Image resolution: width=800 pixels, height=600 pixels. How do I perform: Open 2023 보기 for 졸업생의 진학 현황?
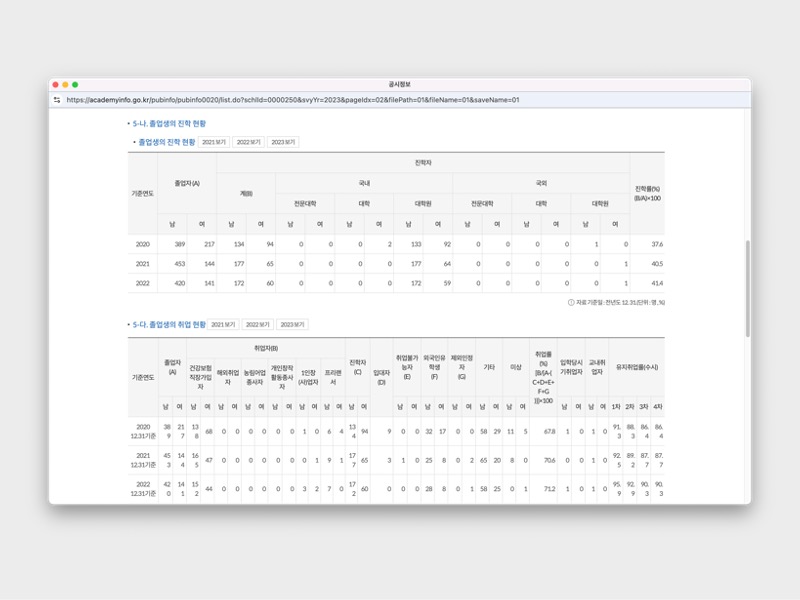tap(283, 142)
